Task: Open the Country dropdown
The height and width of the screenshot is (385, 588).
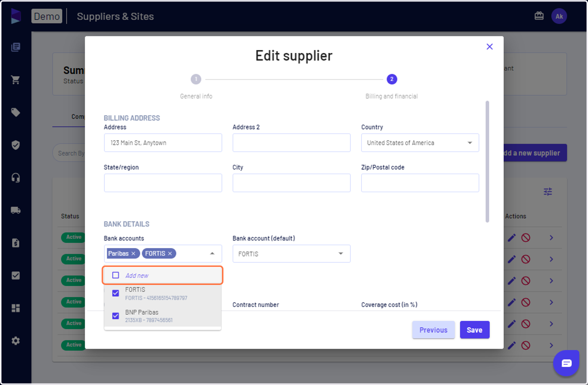Action: click(x=420, y=143)
